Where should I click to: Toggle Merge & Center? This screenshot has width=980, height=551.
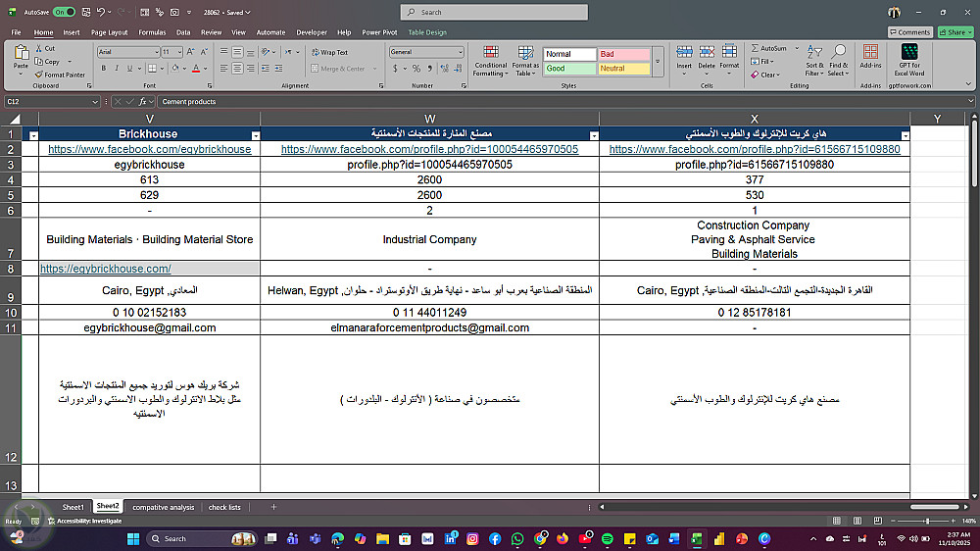coord(339,69)
